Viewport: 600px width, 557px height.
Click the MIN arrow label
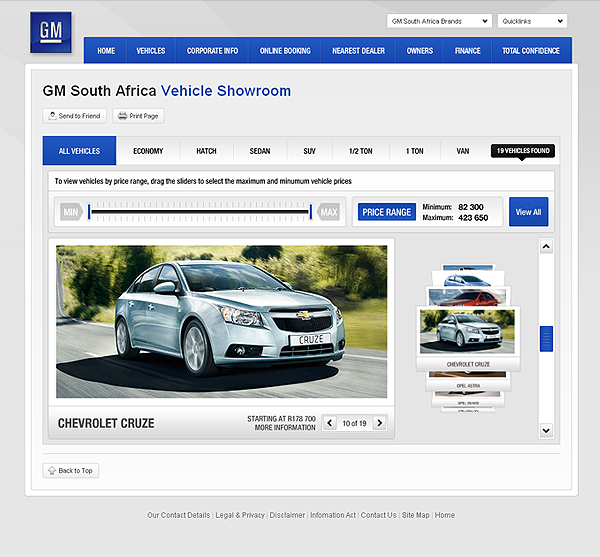point(71,212)
